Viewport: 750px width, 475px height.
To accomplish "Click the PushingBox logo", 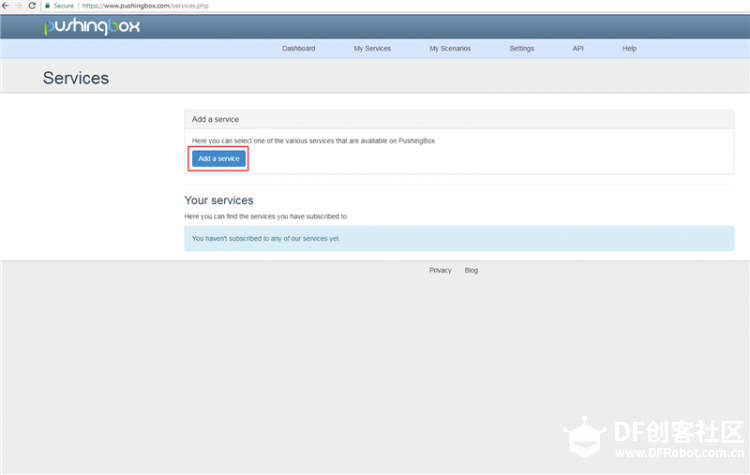I will point(92,26).
